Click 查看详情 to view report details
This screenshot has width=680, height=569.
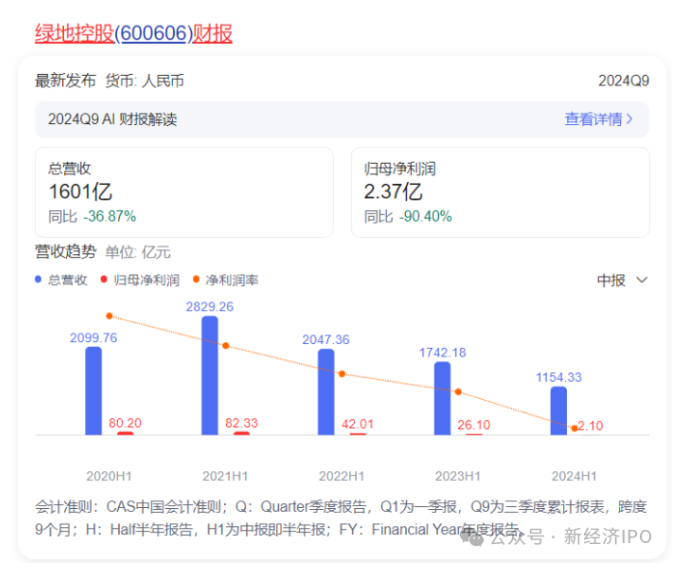point(598,119)
